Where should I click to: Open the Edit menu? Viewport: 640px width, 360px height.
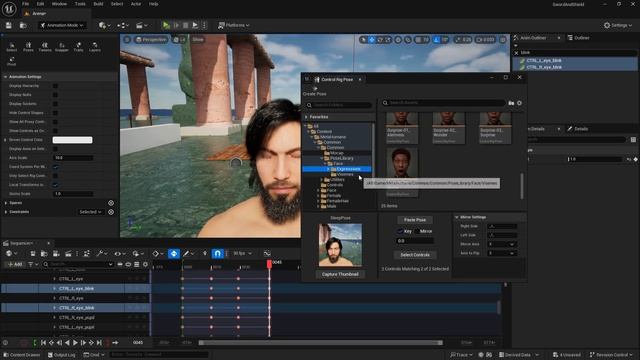pyautogui.click(x=40, y=4)
